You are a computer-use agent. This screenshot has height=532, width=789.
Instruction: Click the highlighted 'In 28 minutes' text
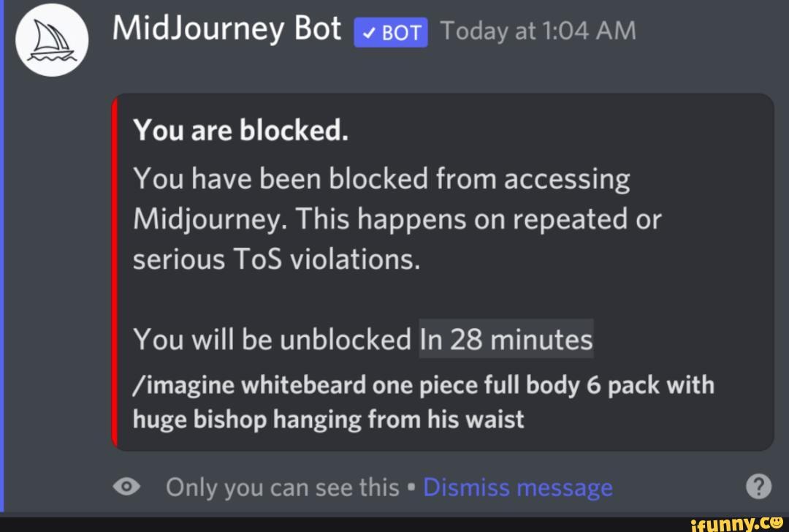click(506, 338)
